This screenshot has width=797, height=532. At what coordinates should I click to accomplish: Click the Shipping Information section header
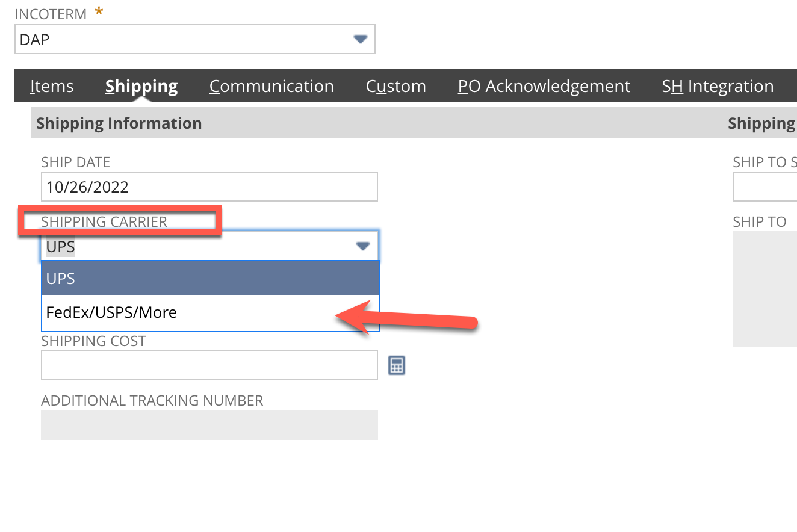pyautogui.click(x=119, y=123)
